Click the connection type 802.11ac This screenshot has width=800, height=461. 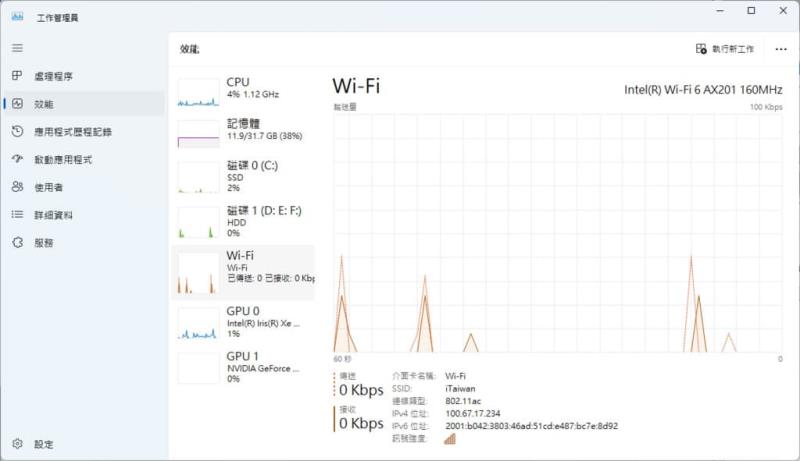click(x=463, y=401)
